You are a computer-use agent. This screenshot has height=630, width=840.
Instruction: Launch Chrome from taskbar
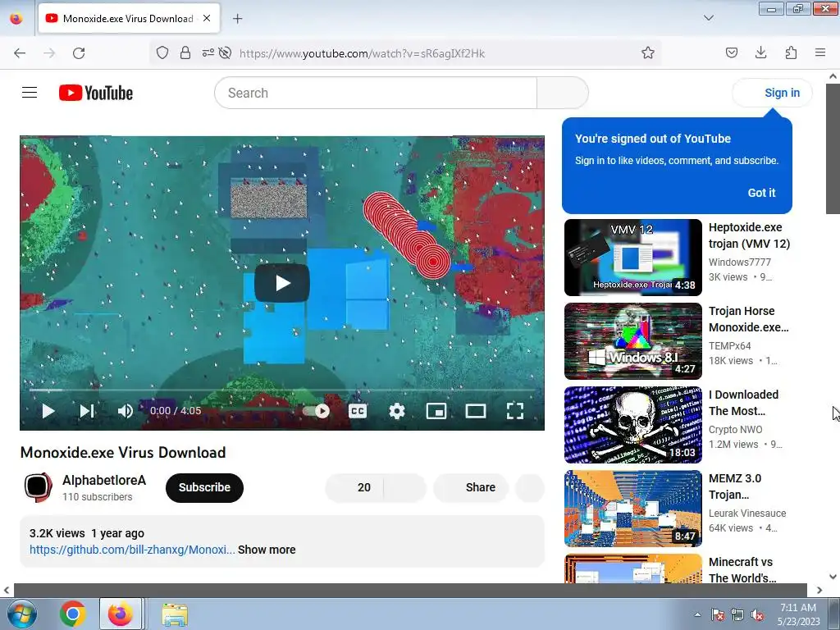72,614
